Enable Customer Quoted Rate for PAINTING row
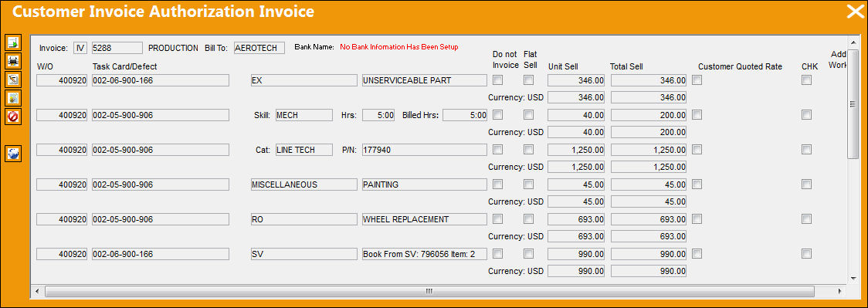 click(x=697, y=184)
